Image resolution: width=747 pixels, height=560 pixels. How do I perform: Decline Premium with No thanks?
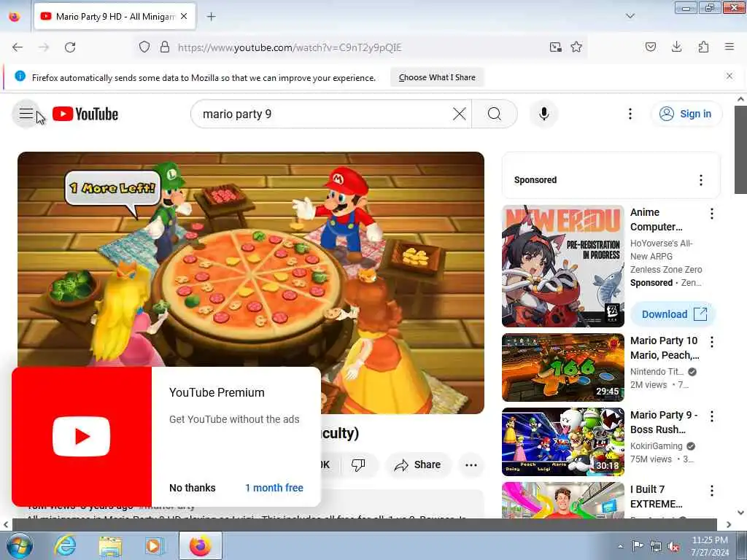pos(193,488)
